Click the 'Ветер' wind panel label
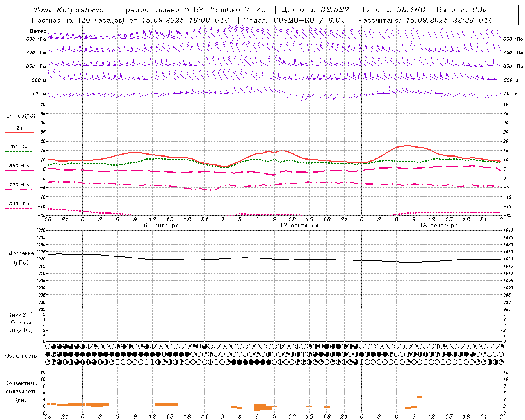 coord(38,31)
